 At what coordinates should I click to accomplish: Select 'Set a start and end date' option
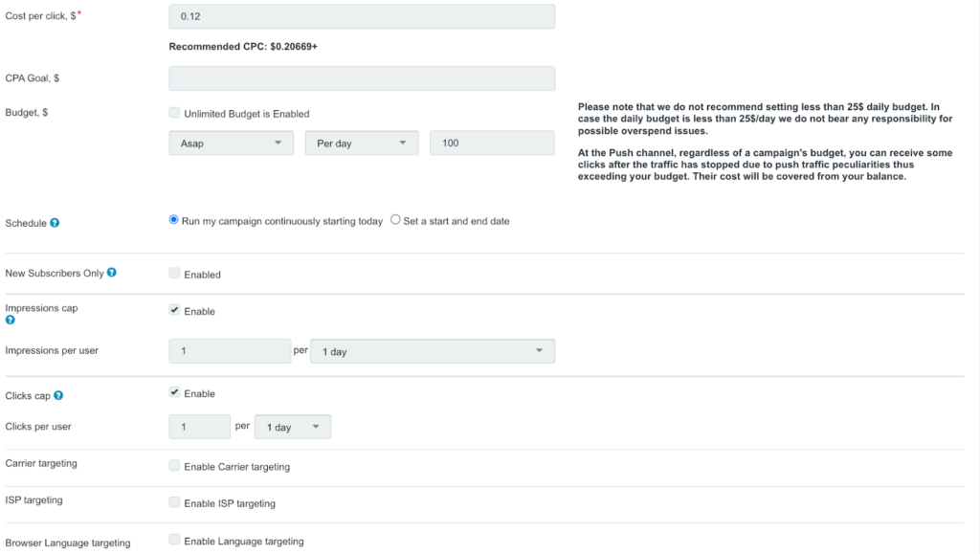(395, 220)
